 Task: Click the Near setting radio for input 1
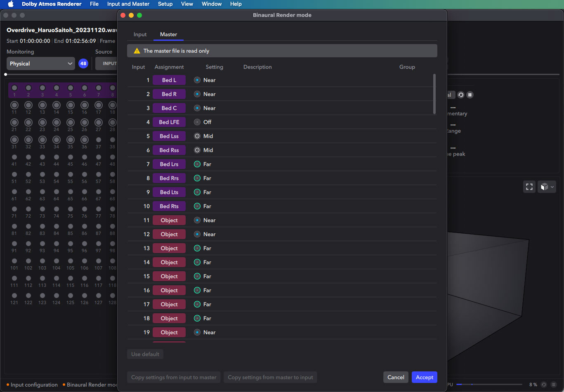(197, 80)
